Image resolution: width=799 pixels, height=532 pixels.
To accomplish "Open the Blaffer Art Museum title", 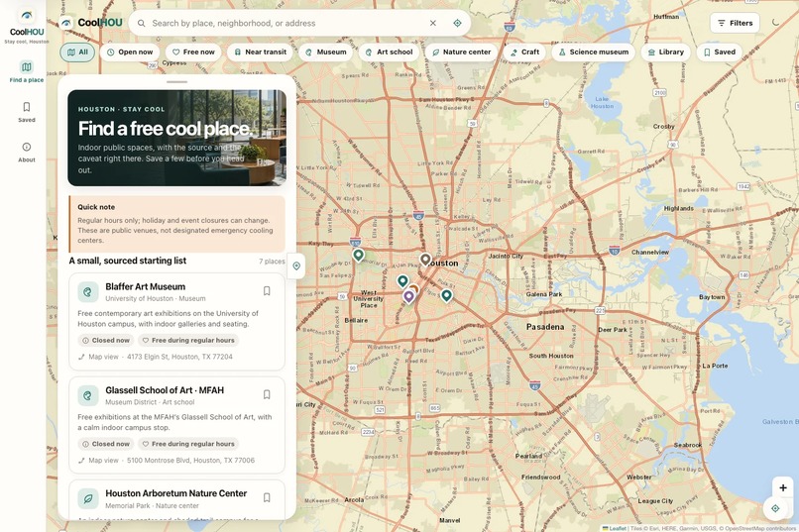I will tap(145, 286).
